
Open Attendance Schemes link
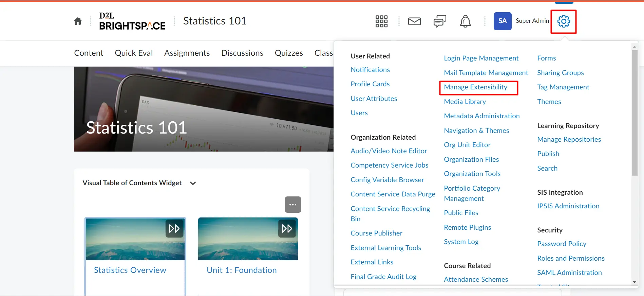476,279
